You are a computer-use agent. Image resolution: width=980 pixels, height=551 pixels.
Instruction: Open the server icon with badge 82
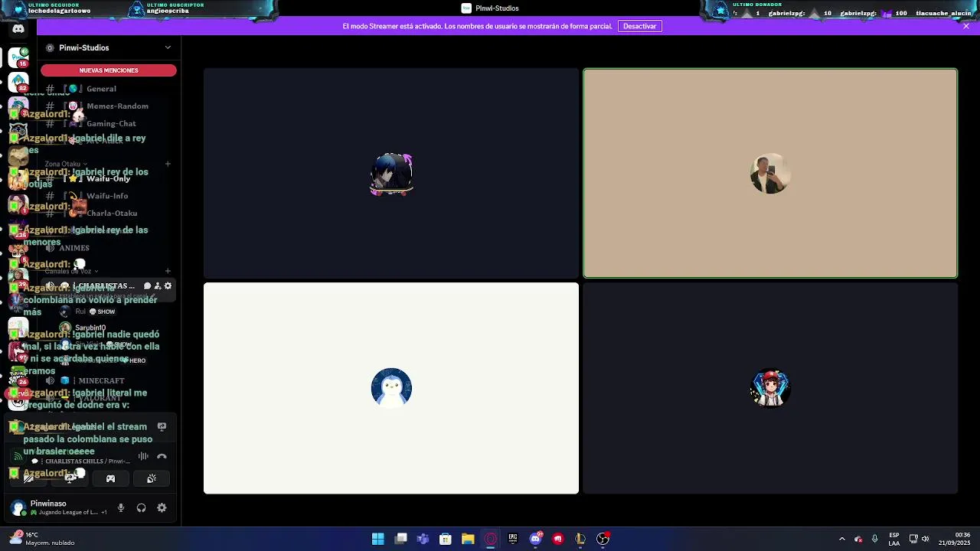pos(18,82)
